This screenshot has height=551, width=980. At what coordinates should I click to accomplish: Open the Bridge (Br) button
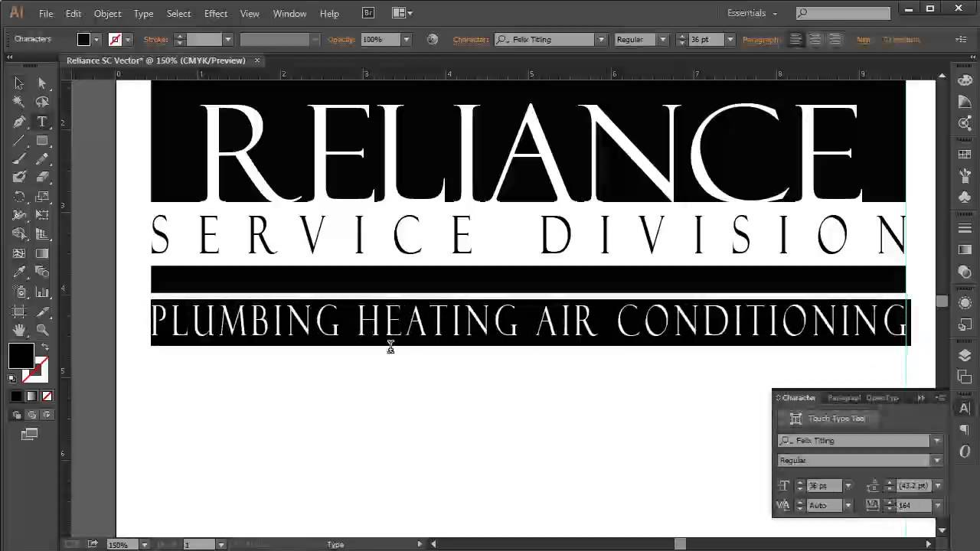pyautogui.click(x=368, y=13)
